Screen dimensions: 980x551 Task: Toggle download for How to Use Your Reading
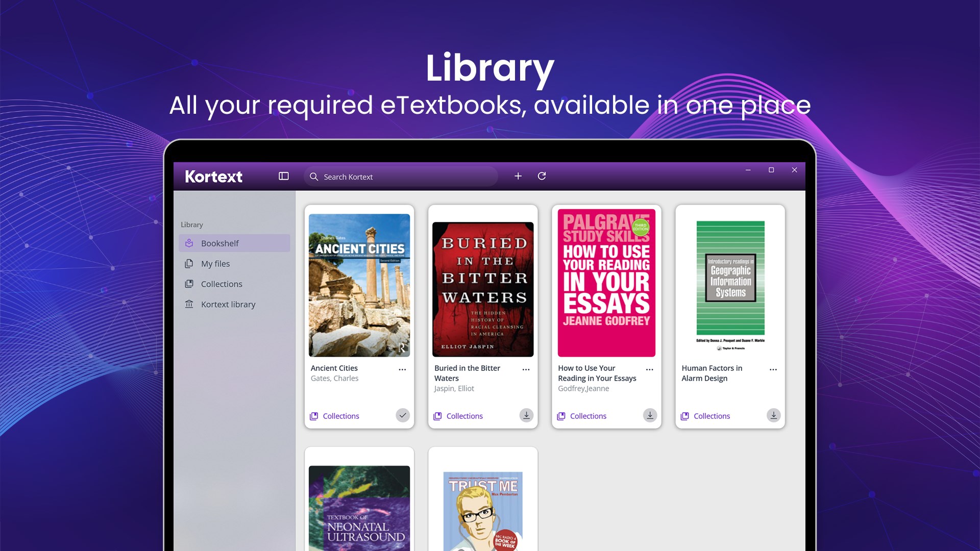click(x=650, y=415)
